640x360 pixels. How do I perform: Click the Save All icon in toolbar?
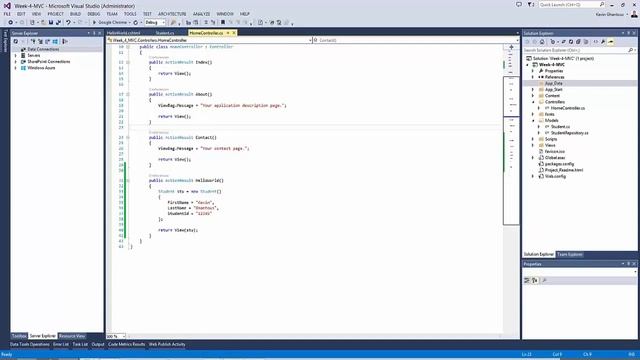pyautogui.click(x=58, y=22)
